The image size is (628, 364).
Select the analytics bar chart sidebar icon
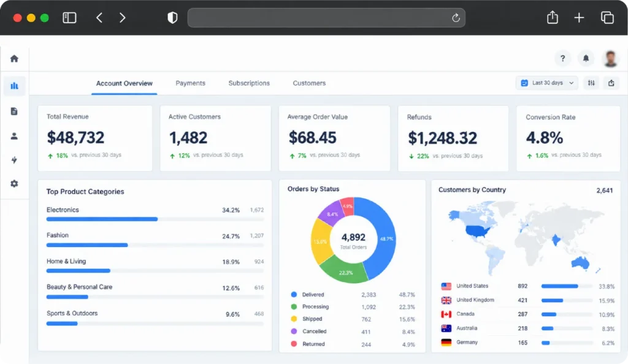coord(15,86)
